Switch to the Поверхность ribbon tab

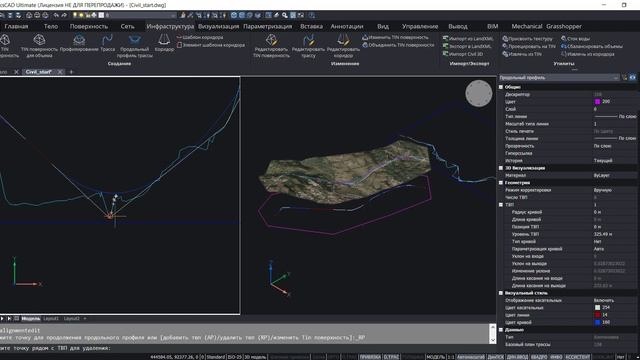click(89, 26)
